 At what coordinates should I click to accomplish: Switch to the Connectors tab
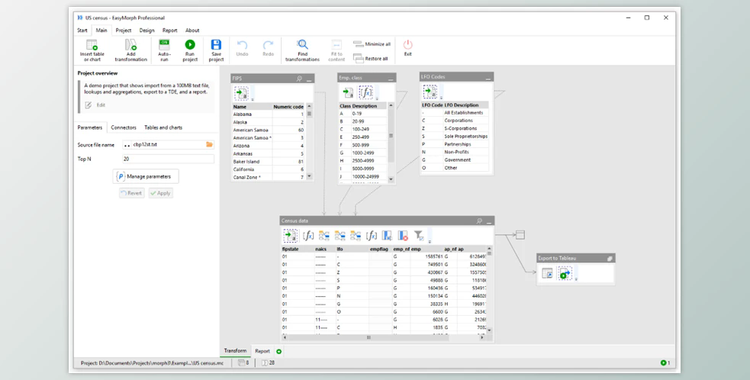123,127
